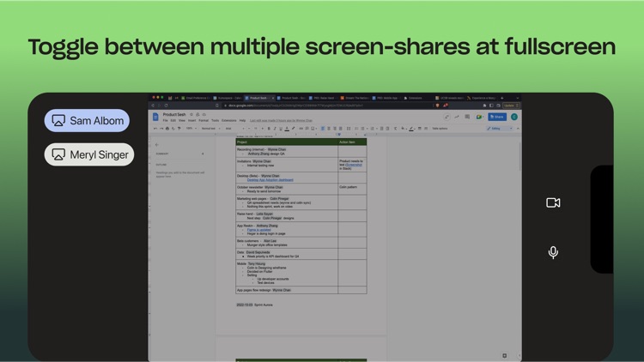Close the document outline with the back arrow
This screenshot has height=362, width=644.
click(x=157, y=144)
